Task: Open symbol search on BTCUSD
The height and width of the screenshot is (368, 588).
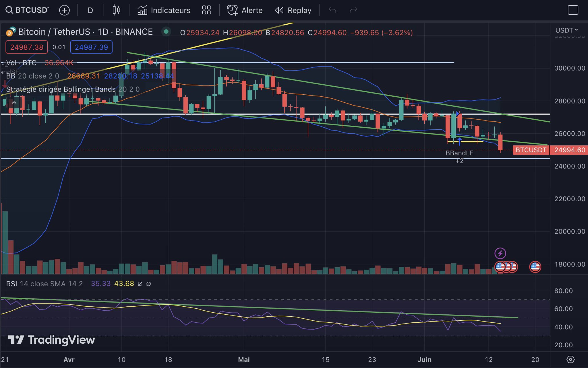Action: click(27, 10)
